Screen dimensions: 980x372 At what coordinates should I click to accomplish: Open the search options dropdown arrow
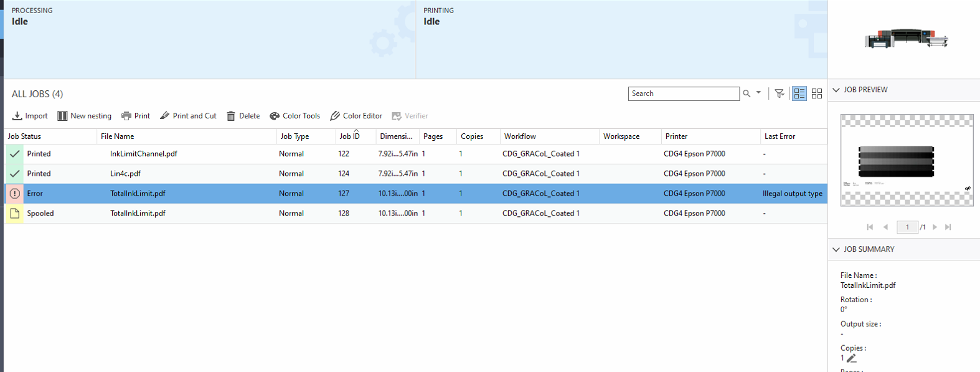click(x=758, y=93)
